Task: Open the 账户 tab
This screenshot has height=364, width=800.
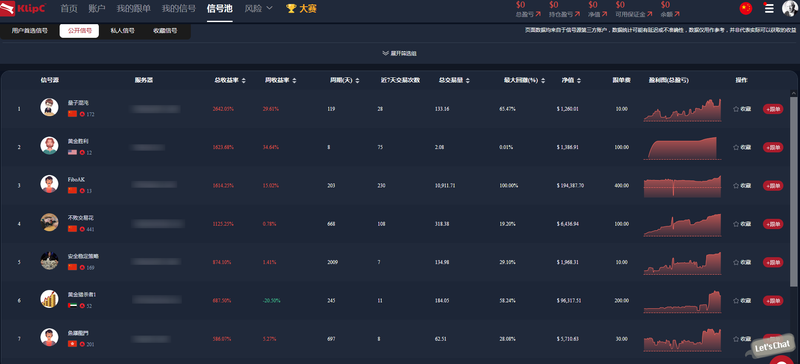Action: 97,8
